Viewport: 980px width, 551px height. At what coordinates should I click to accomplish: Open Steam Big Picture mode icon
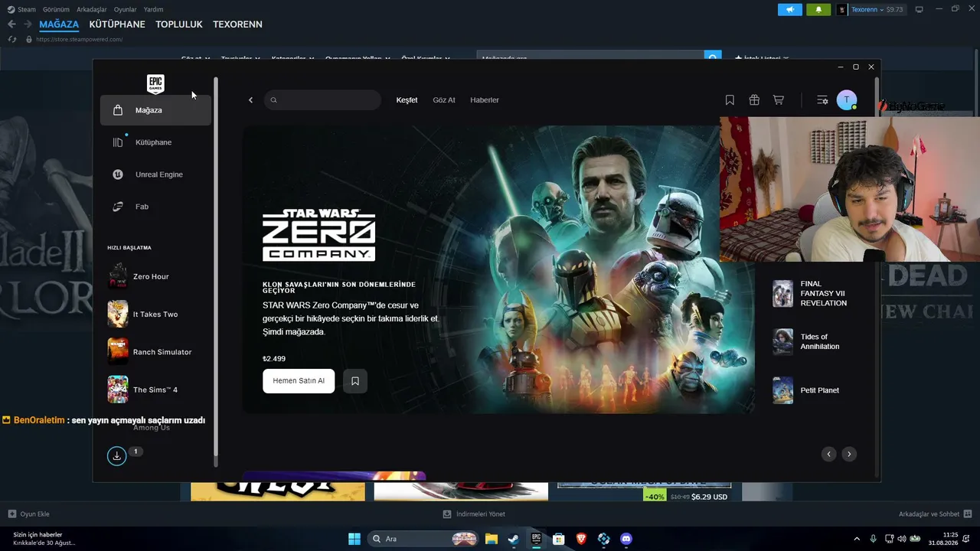coord(920,10)
